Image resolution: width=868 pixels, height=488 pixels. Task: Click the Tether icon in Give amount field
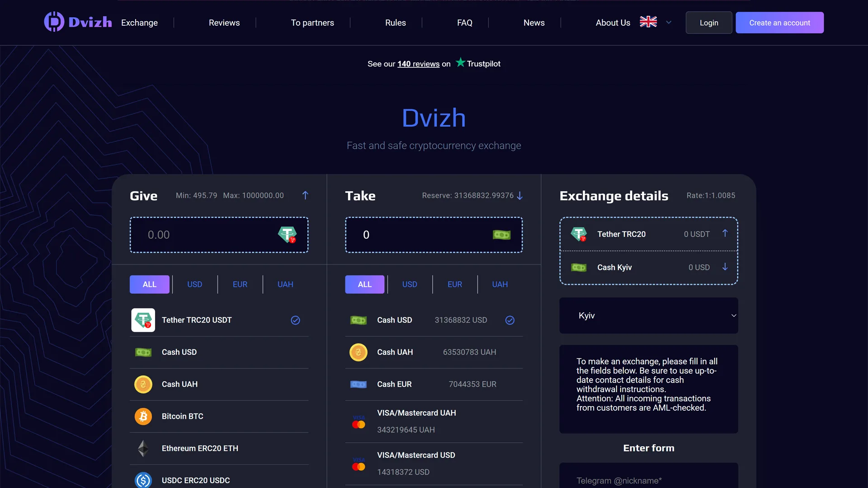click(x=287, y=235)
